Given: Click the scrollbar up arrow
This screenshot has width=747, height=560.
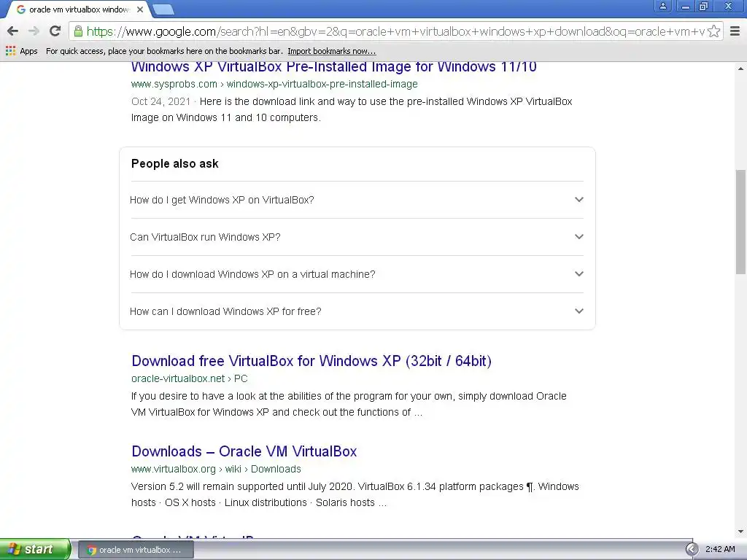Looking at the screenshot, I should coord(740,69).
